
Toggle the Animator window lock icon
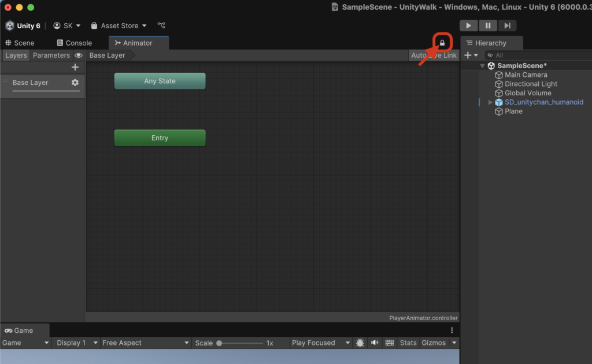442,43
